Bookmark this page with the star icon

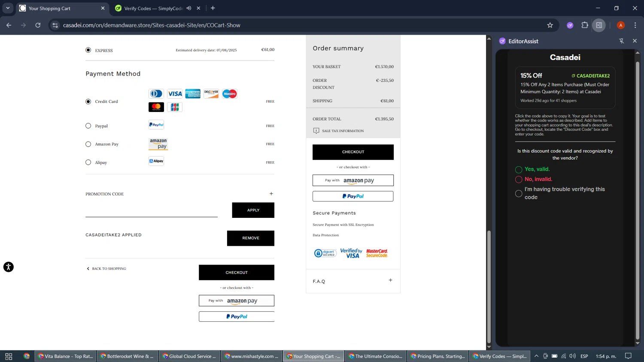[x=550, y=25]
